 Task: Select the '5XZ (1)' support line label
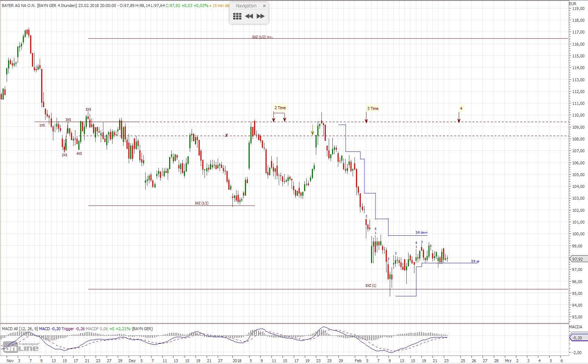[371, 285]
